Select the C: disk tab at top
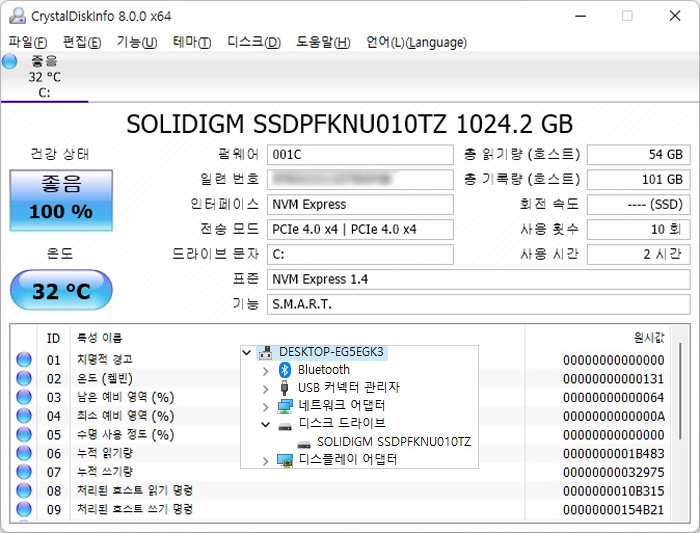Viewport: 700px width, 533px height. (x=44, y=77)
